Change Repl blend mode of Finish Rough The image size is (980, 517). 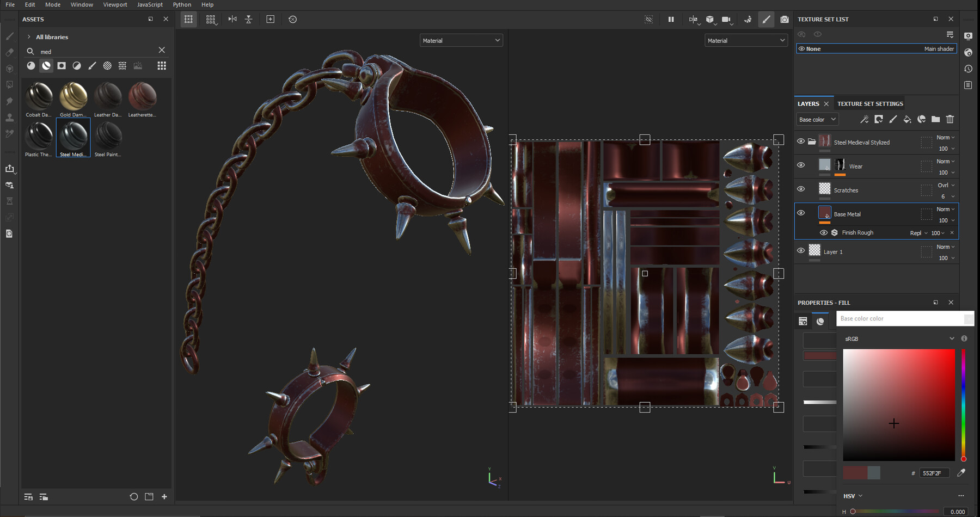[x=918, y=233]
